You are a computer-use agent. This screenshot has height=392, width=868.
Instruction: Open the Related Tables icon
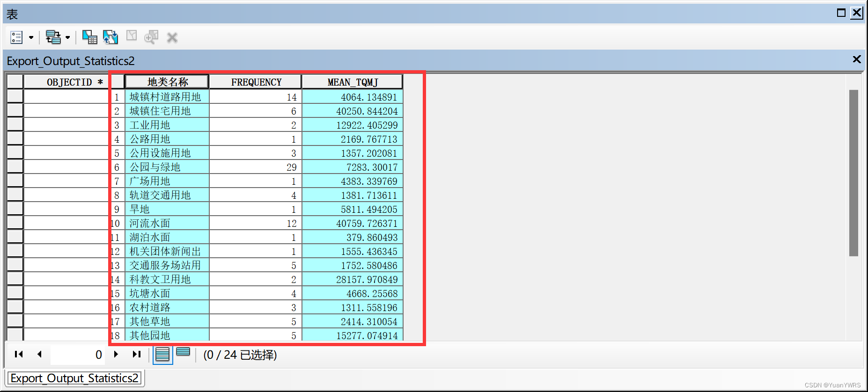click(53, 37)
